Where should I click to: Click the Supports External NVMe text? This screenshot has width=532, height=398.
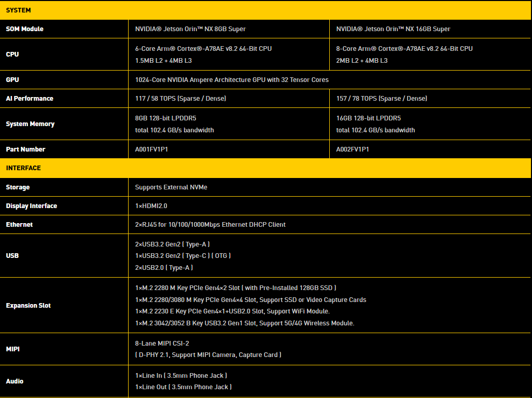(x=171, y=187)
